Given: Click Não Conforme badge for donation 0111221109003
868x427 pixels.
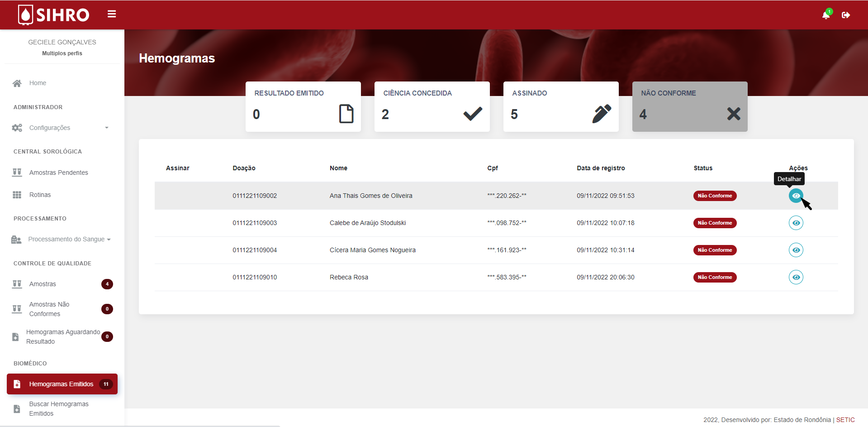Looking at the screenshot, I should [715, 223].
